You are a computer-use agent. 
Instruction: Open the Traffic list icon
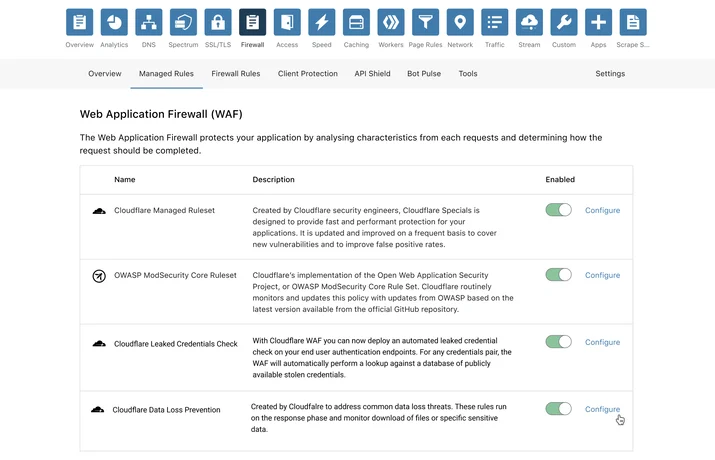pos(495,22)
